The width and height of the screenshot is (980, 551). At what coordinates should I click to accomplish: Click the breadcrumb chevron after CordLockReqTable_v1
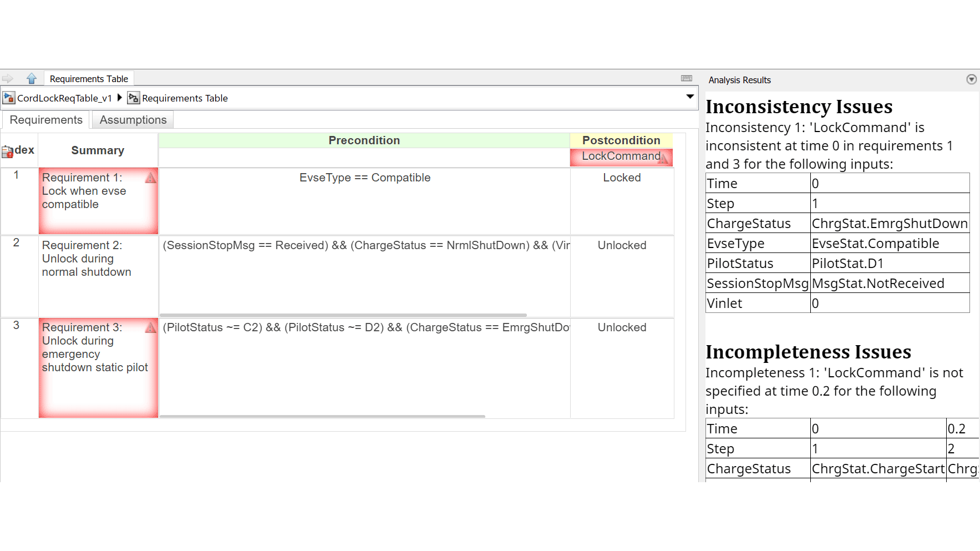click(x=119, y=97)
